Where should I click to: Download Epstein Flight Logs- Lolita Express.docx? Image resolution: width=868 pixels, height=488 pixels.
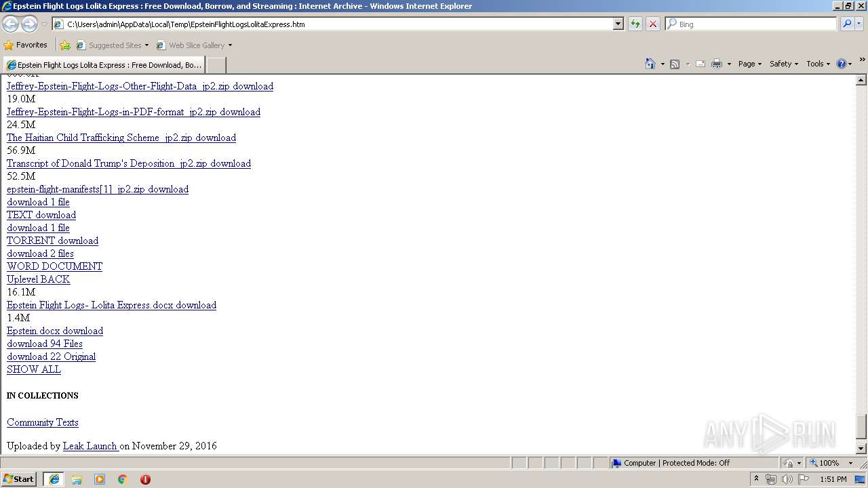111,305
